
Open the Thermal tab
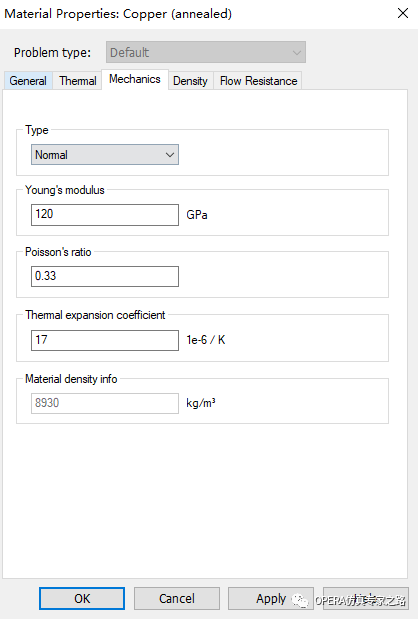77,81
